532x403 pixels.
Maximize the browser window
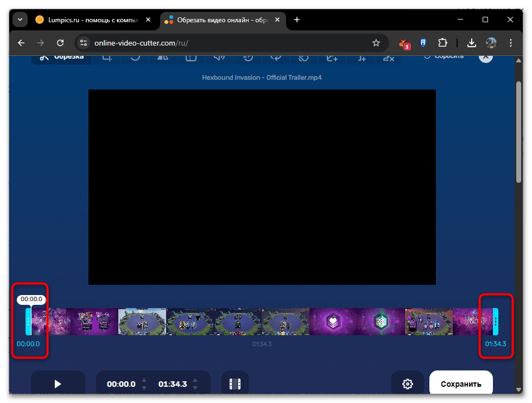(485, 20)
